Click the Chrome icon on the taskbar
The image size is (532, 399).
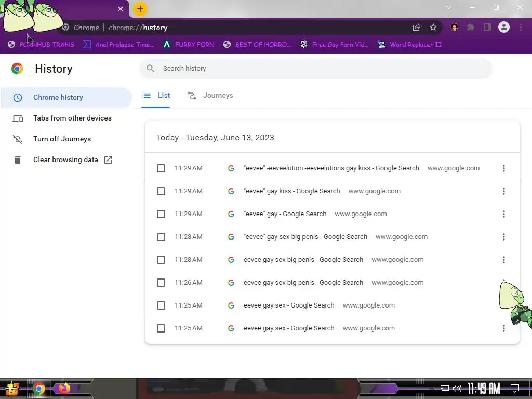[38, 389]
